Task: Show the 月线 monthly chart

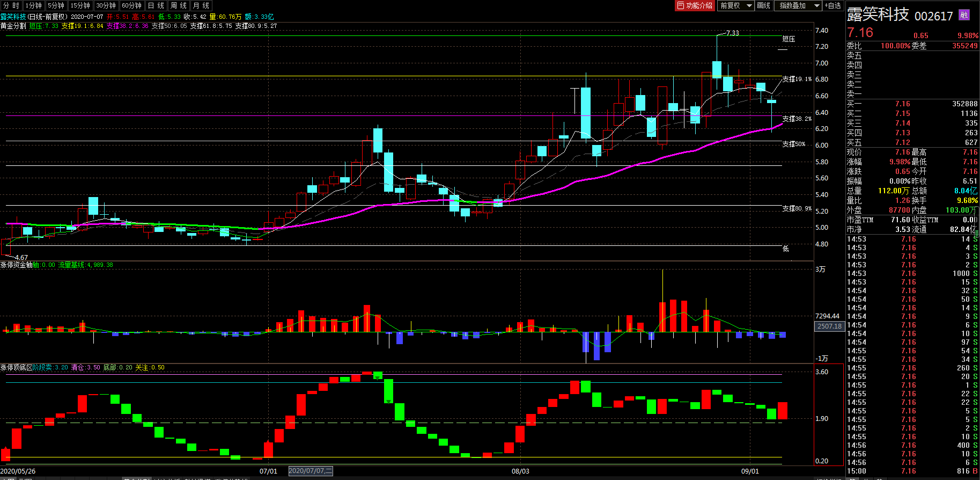Action: point(201,5)
